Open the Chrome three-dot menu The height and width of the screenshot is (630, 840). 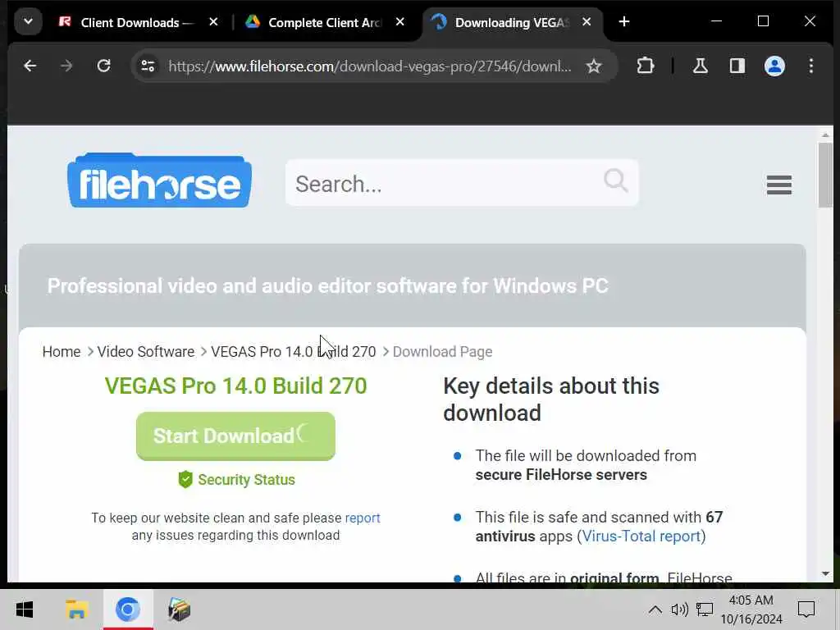point(811,66)
